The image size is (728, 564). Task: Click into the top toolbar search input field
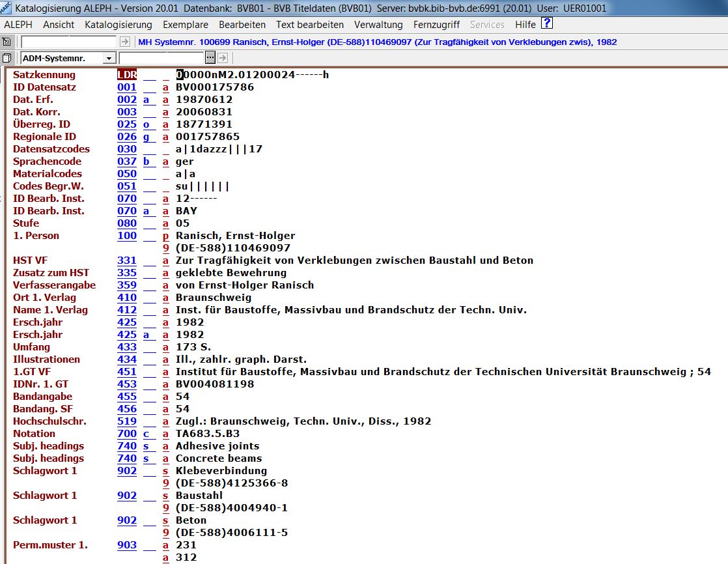tap(70, 42)
